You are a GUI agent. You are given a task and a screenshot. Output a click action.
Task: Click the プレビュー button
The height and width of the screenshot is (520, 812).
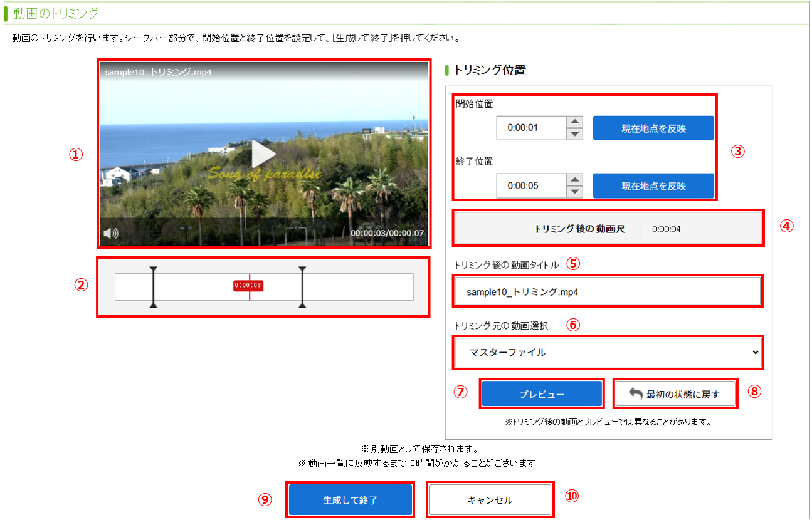[542, 394]
